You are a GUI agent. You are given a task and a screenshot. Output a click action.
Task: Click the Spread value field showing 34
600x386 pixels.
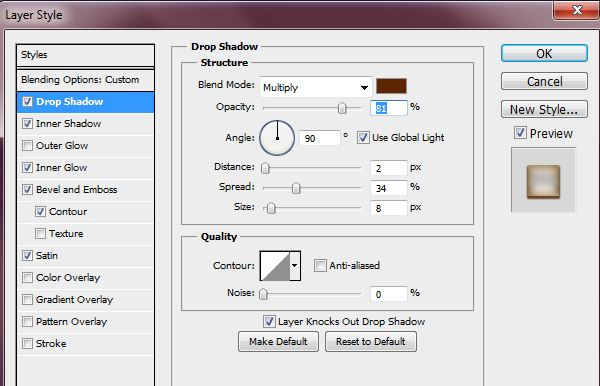click(388, 188)
